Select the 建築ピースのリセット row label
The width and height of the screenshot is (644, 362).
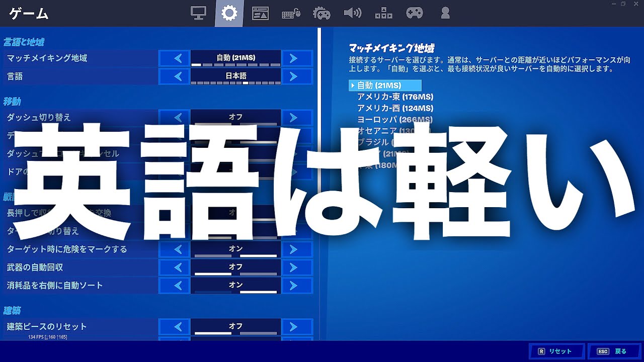click(x=47, y=327)
